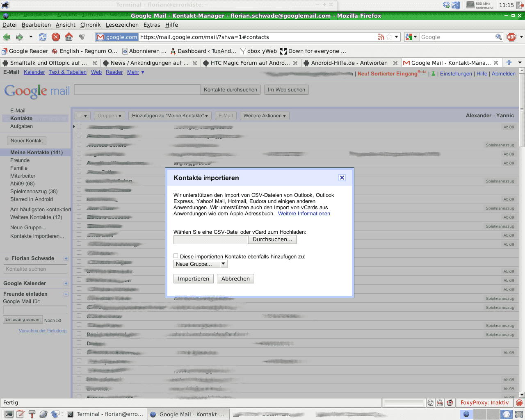
Task: Open the search engine selector dropdown
Action: pyautogui.click(x=411, y=37)
